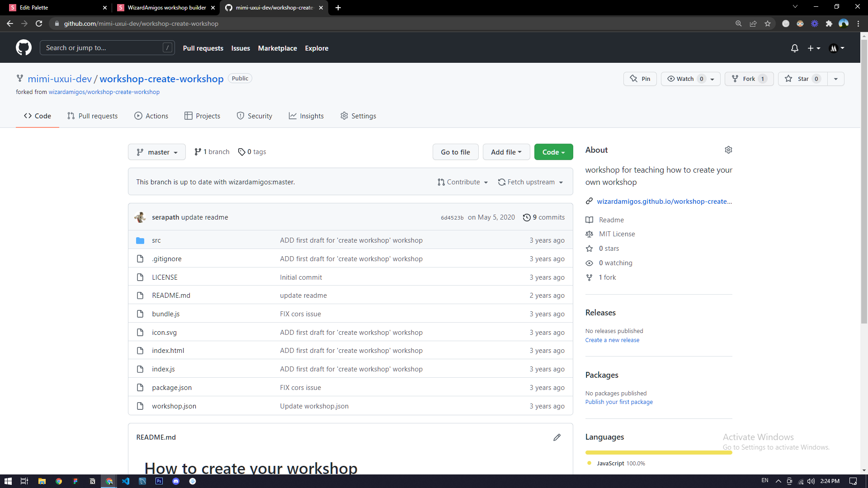Image resolution: width=868 pixels, height=488 pixels.
Task: Bookmark page with the star icon
Action: (768, 23)
